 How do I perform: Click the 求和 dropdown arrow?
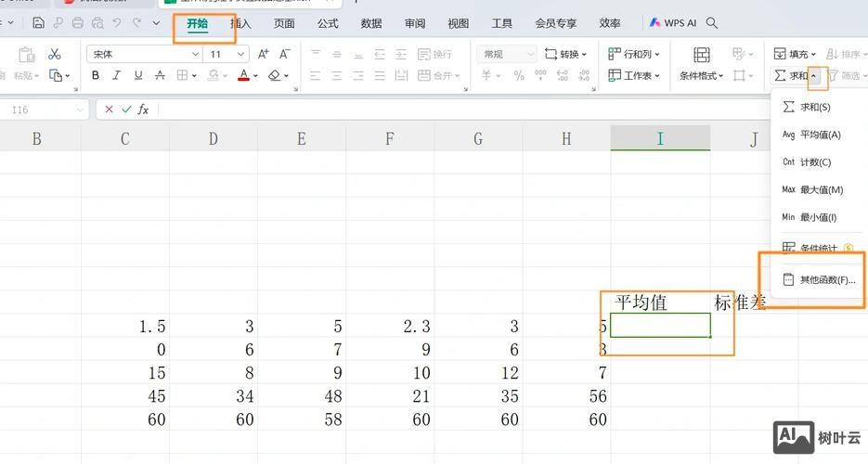[x=814, y=76]
